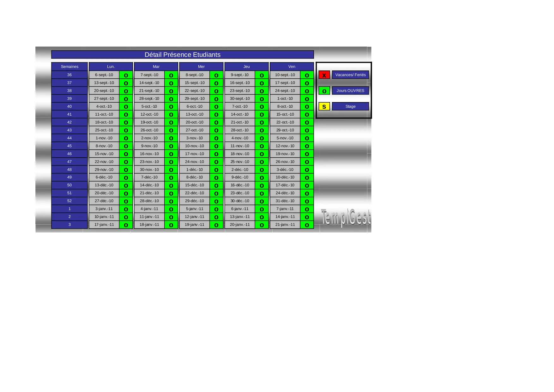Select the 25-oct.-10 date cell
554x392 pixels.
[104, 130]
